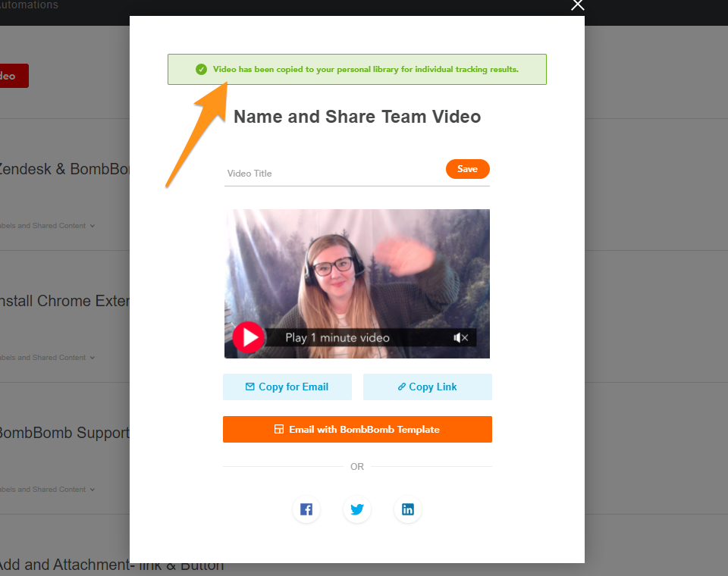Expand Labels and Shared Content under Zendesk

click(46, 226)
